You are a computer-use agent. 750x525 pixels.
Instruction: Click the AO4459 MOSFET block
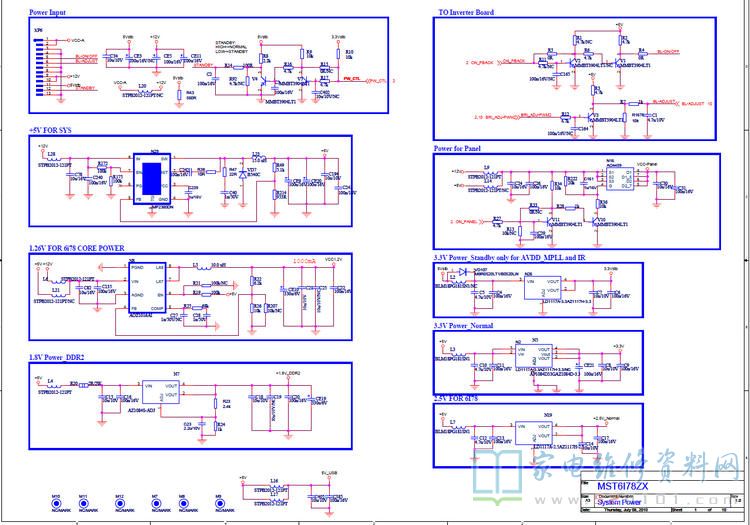(x=620, y=178)
